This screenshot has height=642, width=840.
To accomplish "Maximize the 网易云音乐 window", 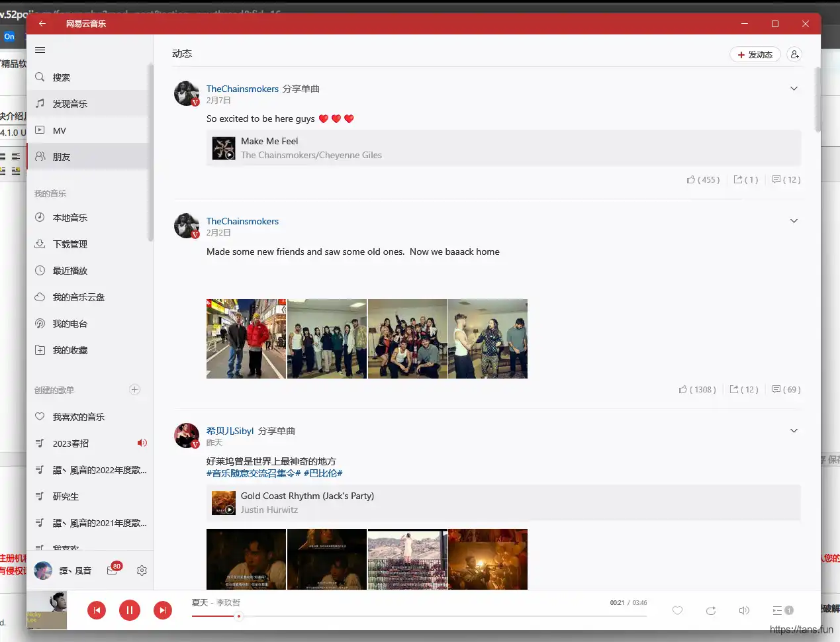I will pos(775,24).
